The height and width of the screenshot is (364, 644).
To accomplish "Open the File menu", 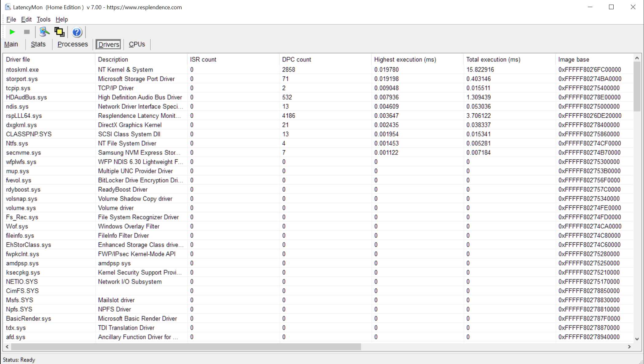I will click(x=11, y=19).
